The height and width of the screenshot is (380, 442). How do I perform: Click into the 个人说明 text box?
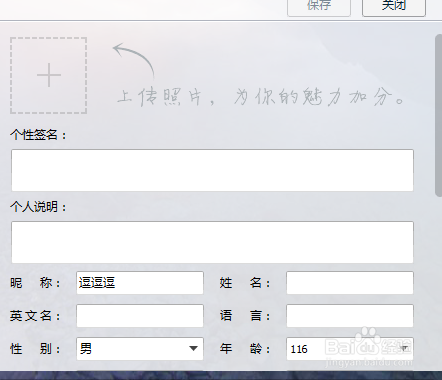pos(213,242)
